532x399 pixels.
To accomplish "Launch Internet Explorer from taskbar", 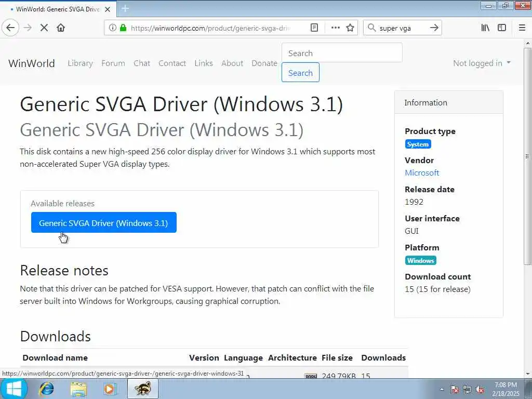I will pyautogui.click(x=46, y=389).
